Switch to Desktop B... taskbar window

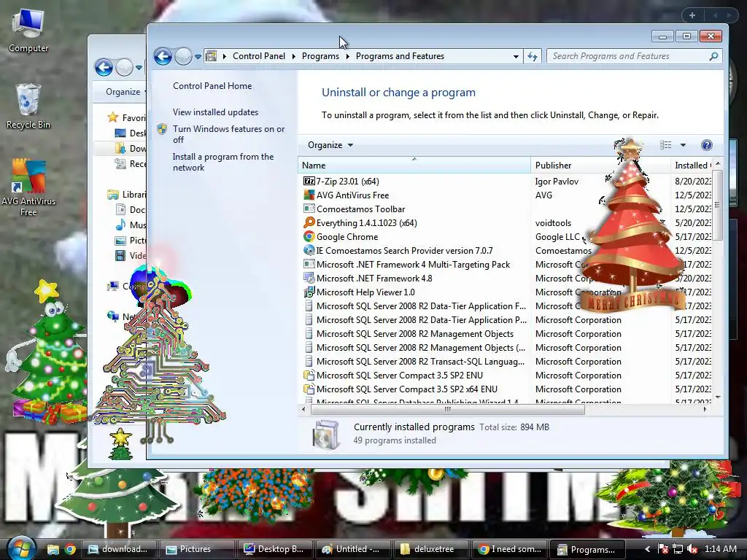point(274,550)
